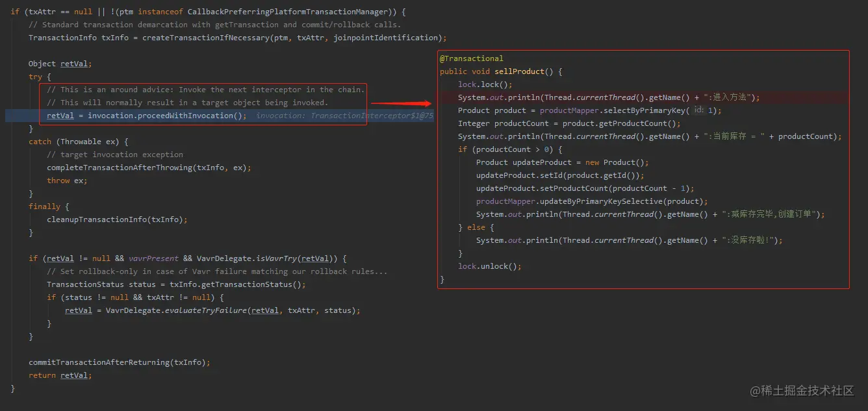This screenshot has height=411, width=868.
Task: Click commitTransactionAfterReturning(txInfo) line
Action: tap(120, 362)
